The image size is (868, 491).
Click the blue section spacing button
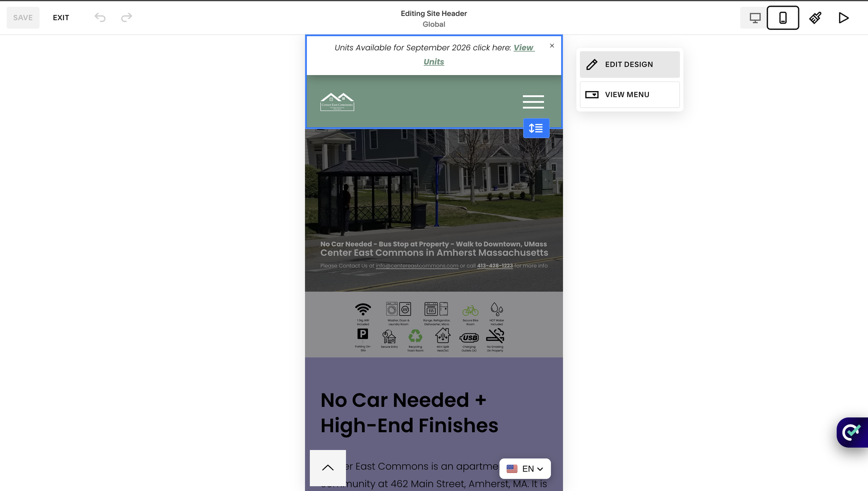[x=536, y=128]
